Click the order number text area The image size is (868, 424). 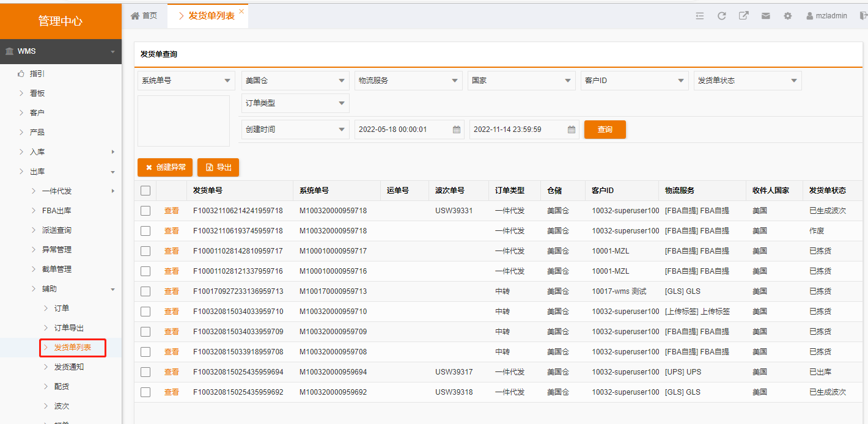(x=183, y=121)
